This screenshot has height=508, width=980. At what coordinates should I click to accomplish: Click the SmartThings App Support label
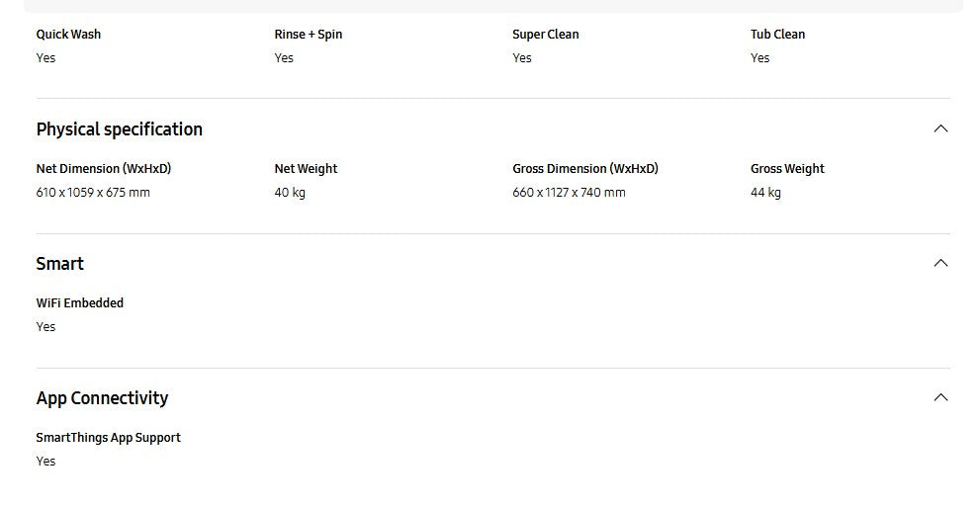click(108, 438)
